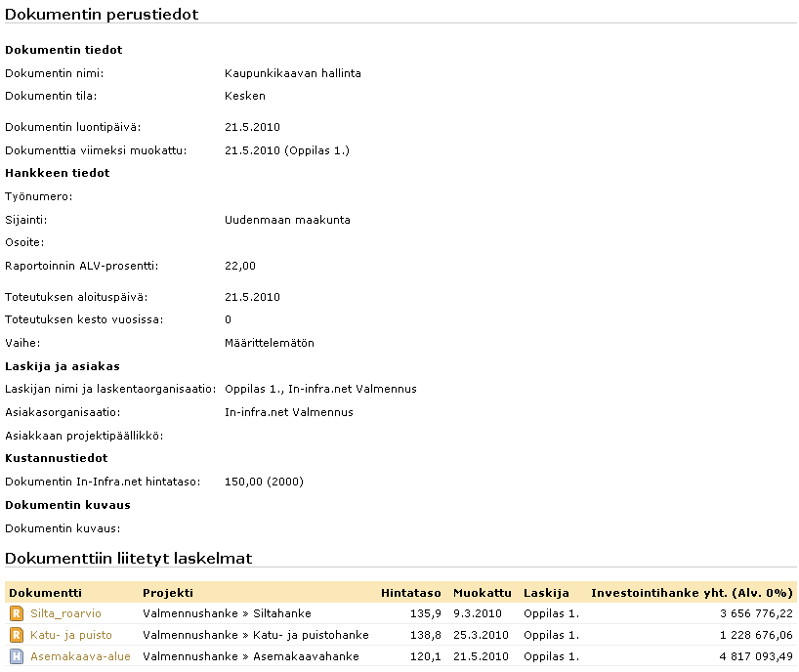Click the Dokumentin perustiedot heading
Image resolution: width=799 pixels, height=672 pixels.
click(x=102, y=14)
